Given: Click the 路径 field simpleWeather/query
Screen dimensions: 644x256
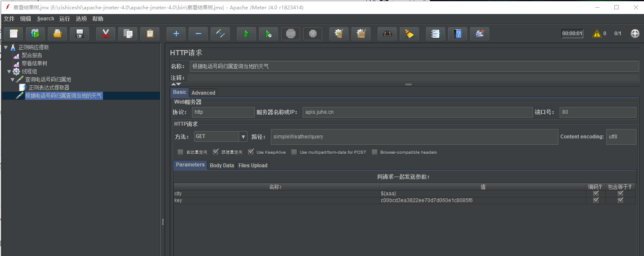Looking at the screenshot, I should click(414, 137).
